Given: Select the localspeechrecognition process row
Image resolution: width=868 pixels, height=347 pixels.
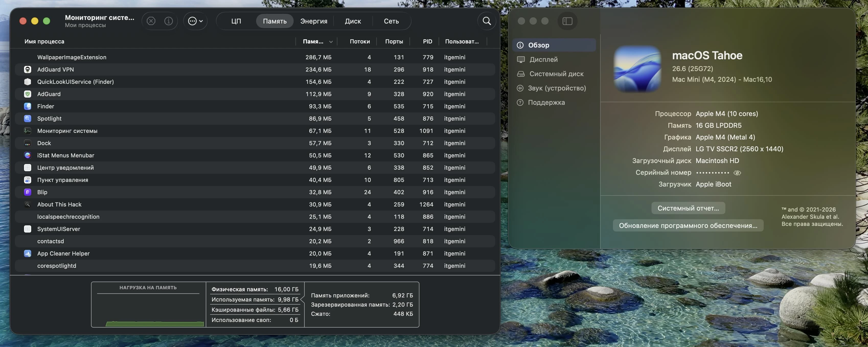Looking at the screenshot, I should [x=255, y=217].
